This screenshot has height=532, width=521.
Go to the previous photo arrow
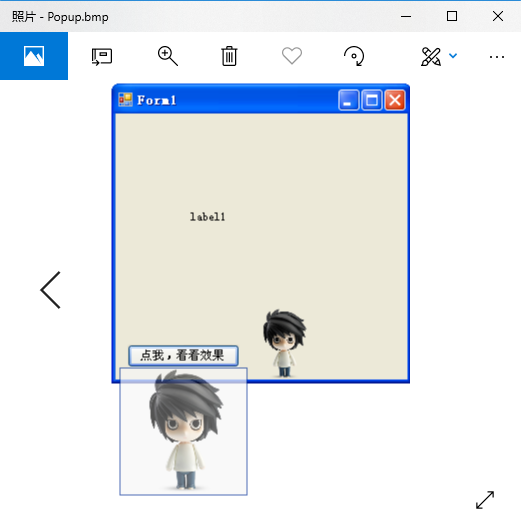[51, 290]
